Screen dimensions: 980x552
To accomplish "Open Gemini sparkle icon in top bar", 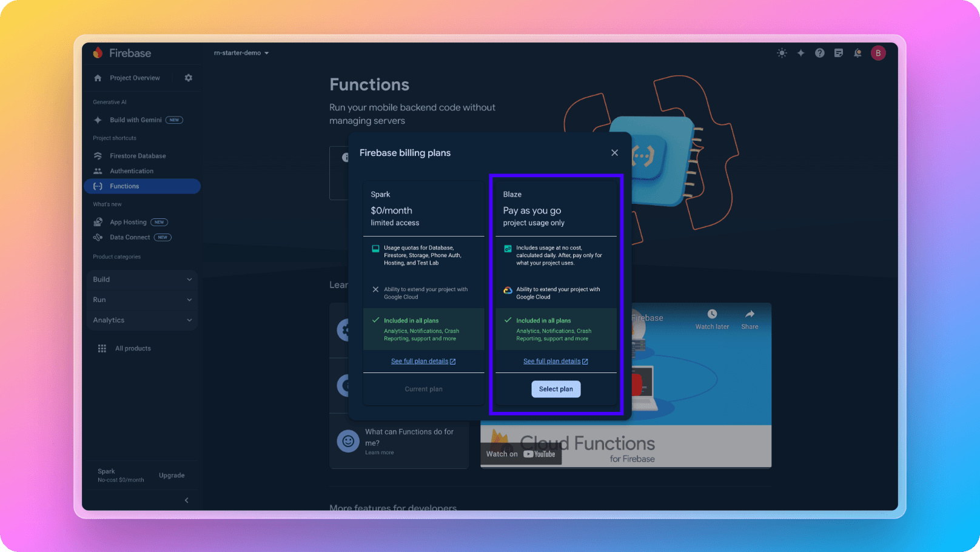I will pyautogui.click(x=800, y=53).
